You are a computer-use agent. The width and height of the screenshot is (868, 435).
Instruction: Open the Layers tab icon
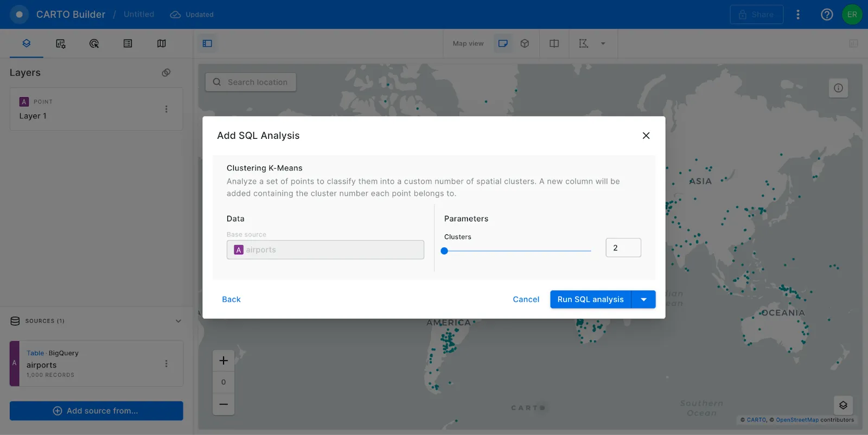click(x=26, y=43)
